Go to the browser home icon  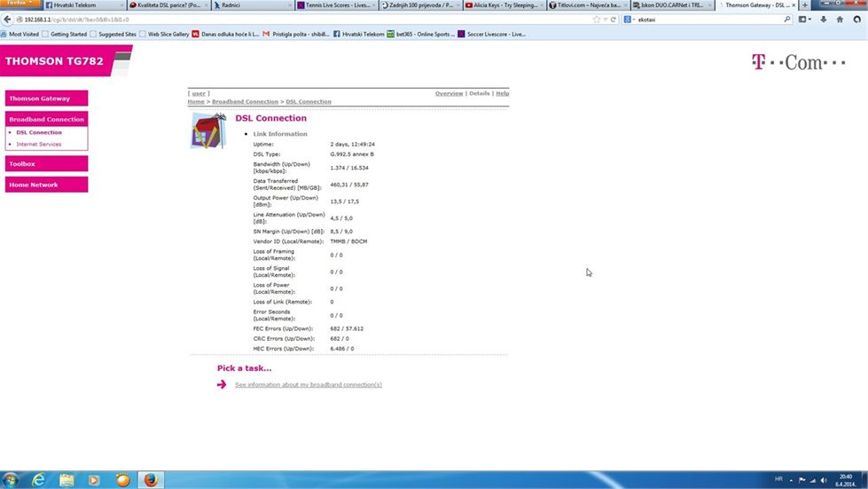(840, 20)
